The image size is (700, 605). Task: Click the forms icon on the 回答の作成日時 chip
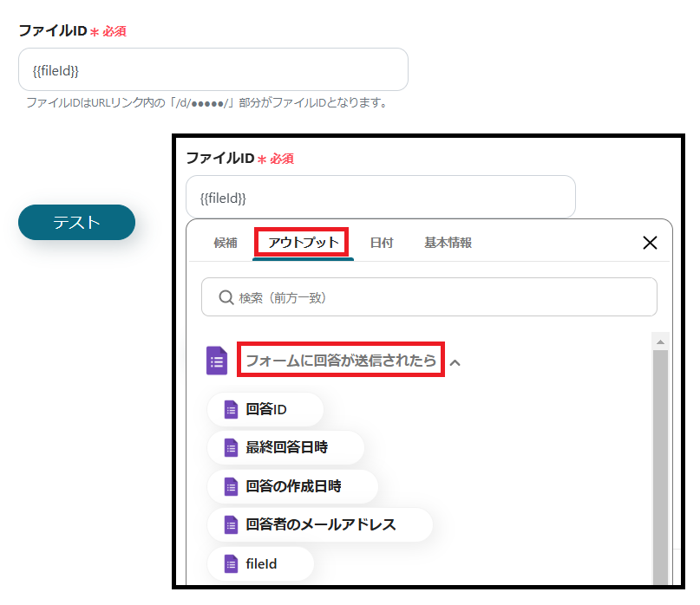pos(231,487)
